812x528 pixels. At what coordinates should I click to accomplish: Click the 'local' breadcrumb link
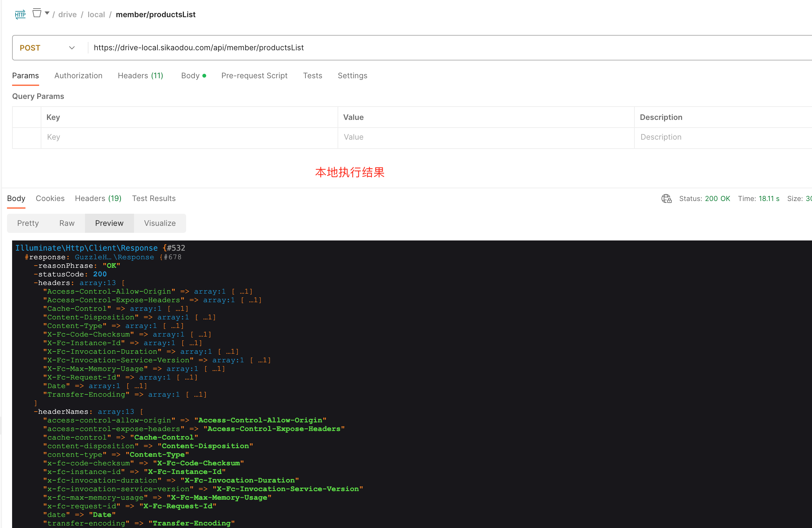tap(96, 15)
